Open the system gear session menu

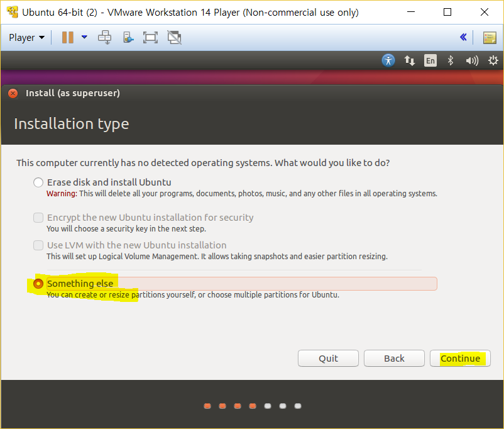tap(493, 60)
